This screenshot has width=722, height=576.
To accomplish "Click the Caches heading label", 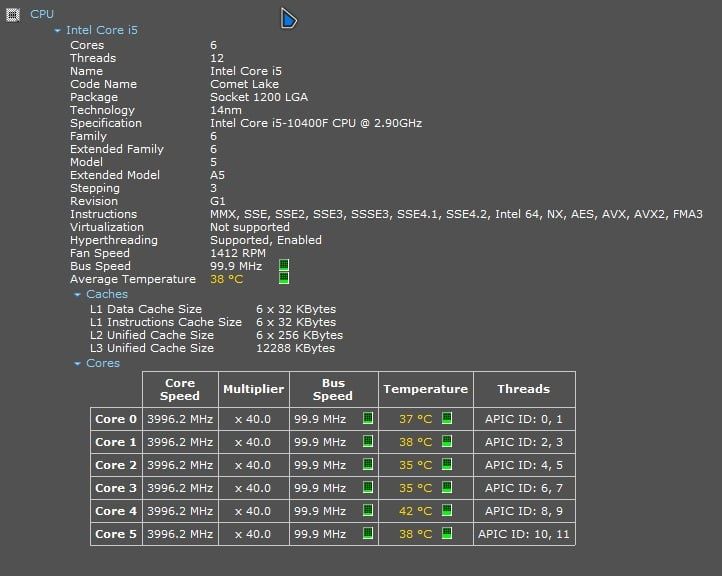I will tap(107, 294).
